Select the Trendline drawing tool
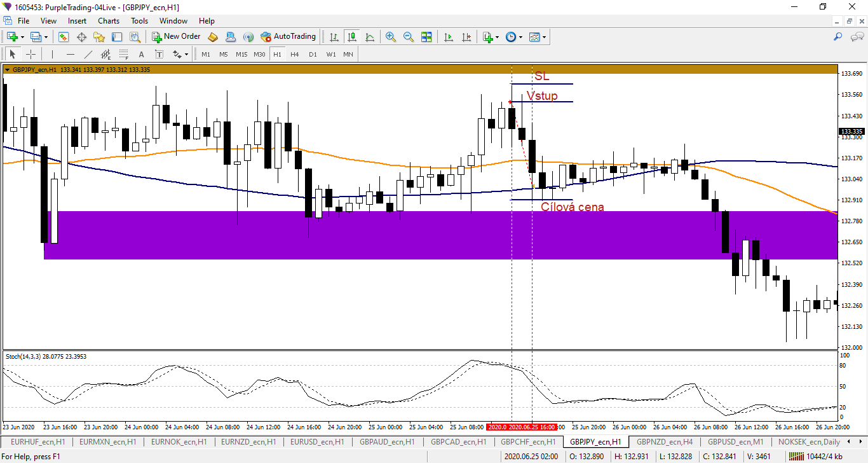 [88, 54]
